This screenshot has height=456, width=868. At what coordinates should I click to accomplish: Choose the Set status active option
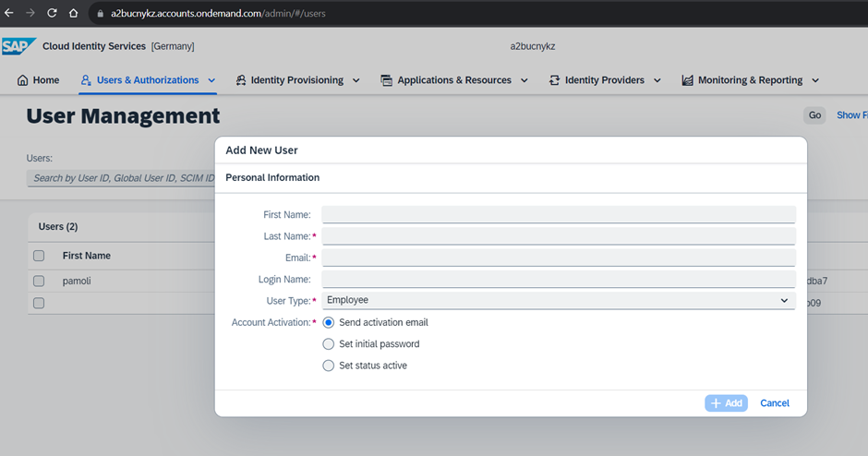[328, 366]
